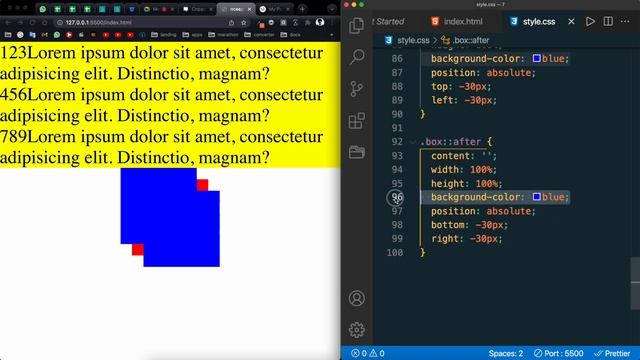
Task: Open the Explorer view in VS Code
Action: coord(357,25)
